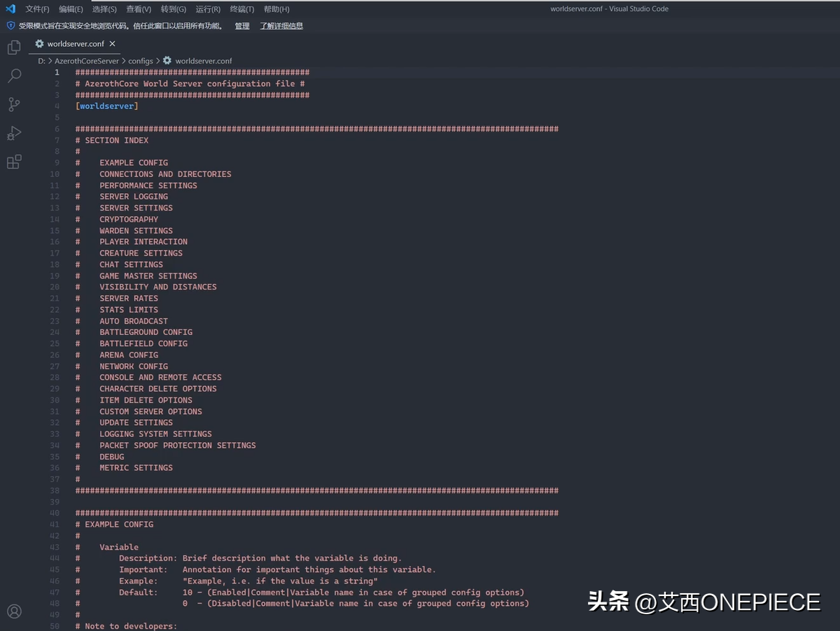Click the 'BATTLEGROUND CONFIG' index line
This screenshot has width=840, height=631.
tap(146, 332)
